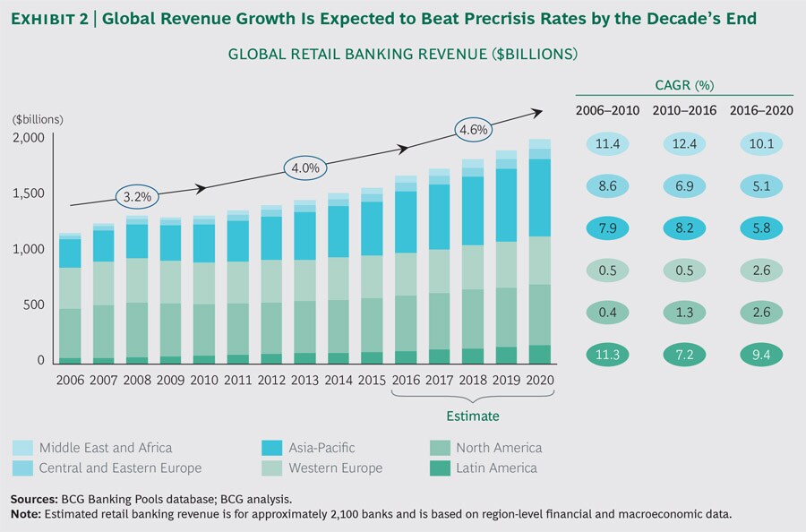Image resolution: width=806 pixels, height=532 pixels.
Task: Click the 10.1 CAGR bubble
Action: [759, 142]
